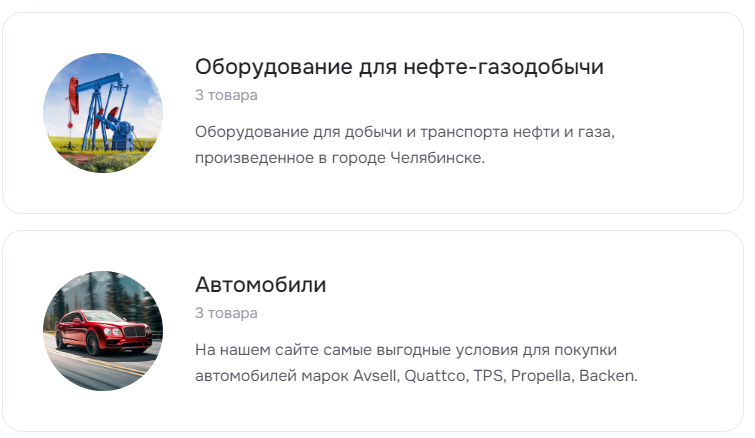Select the oil-gas equipment description text

point(405,144)
